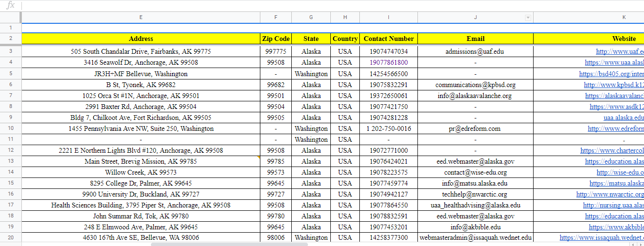Select cell webmasteradmin@issaquah.wednet.edu
This screenshot has height=246, width=644.
click(x=476, y=237)
